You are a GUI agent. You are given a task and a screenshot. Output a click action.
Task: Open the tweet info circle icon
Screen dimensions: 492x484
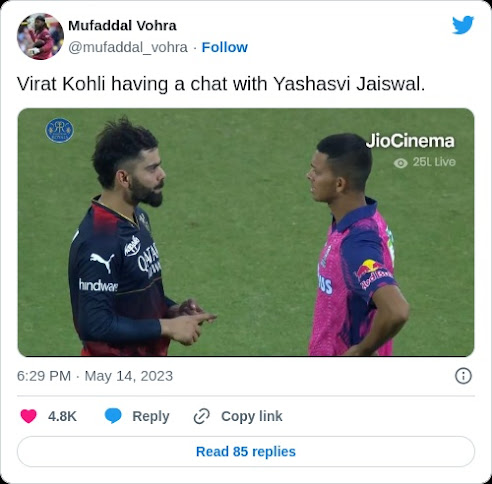click(463, 376)
